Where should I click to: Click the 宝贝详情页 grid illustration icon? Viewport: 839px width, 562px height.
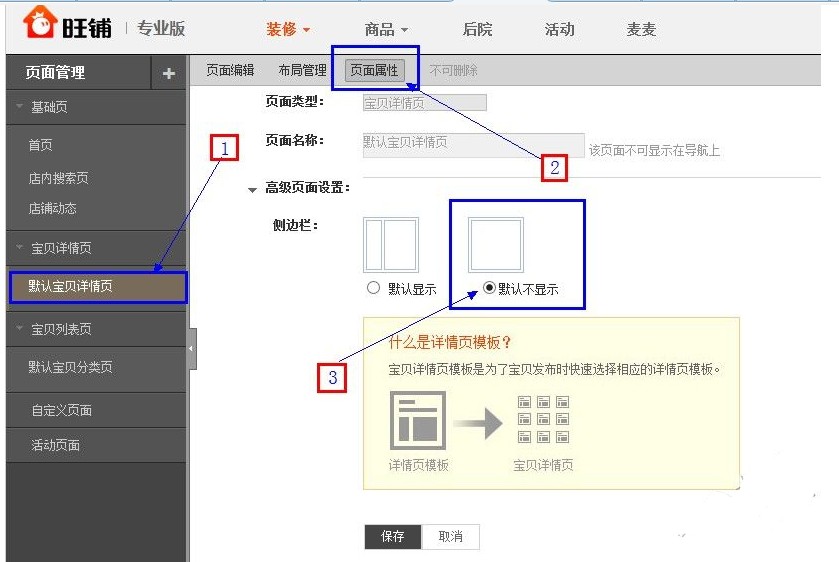543,419
